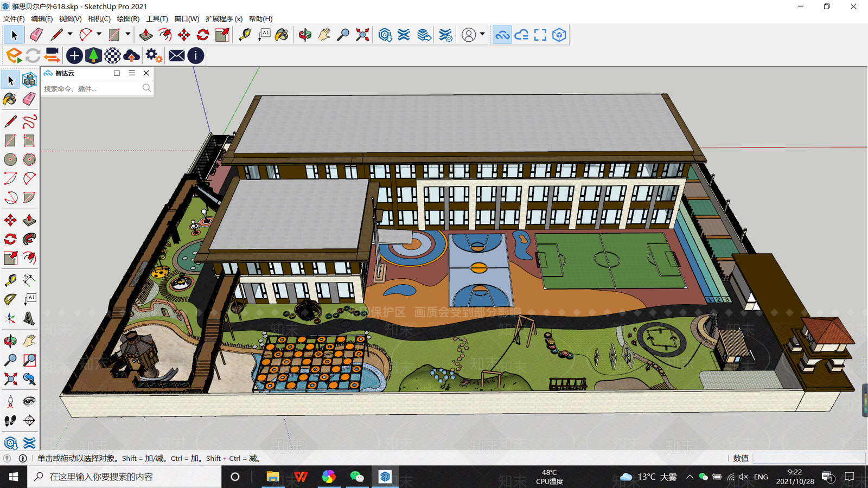
Task: Open the 文件(F) menu
Action: [x=14, y=18]
